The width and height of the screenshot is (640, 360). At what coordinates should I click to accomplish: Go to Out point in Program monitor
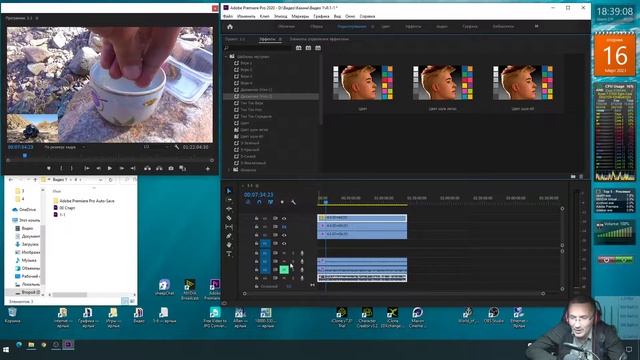click(133, 168)
